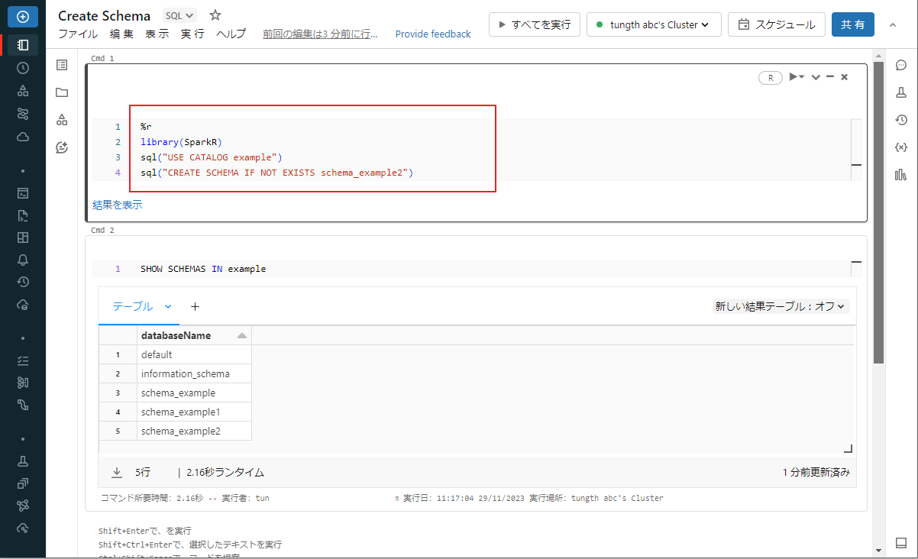
Task: Open the SQL default language dropdown
Action: [180, 16]
